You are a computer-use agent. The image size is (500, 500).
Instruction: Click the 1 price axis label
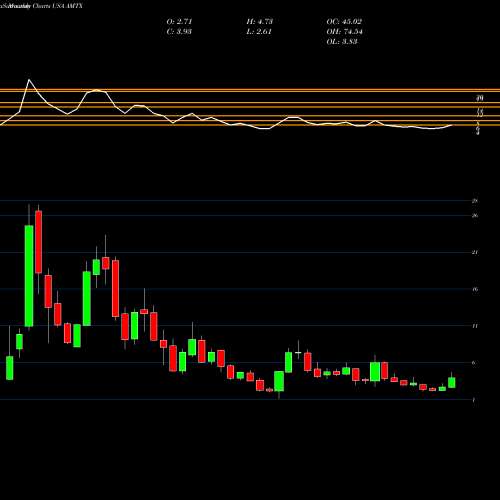pyautogui.click(x=474, y=400)
